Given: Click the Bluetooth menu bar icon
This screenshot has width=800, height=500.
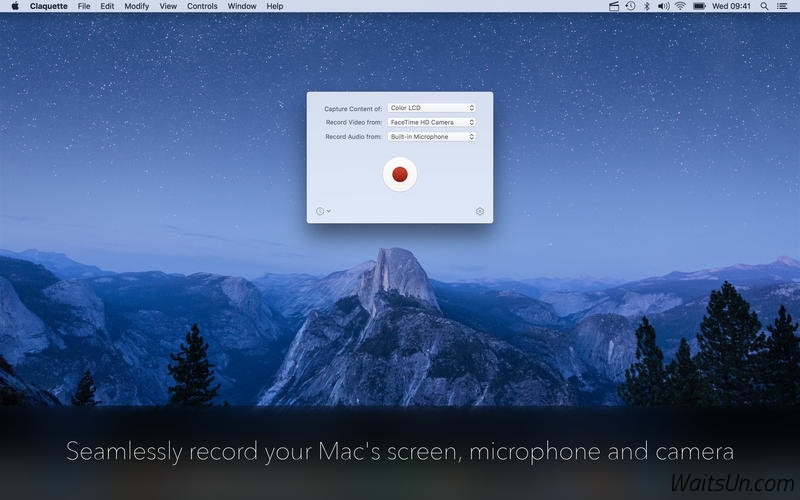Looking at the screenshot, I should pyautogui.click(x=646, y=6).
